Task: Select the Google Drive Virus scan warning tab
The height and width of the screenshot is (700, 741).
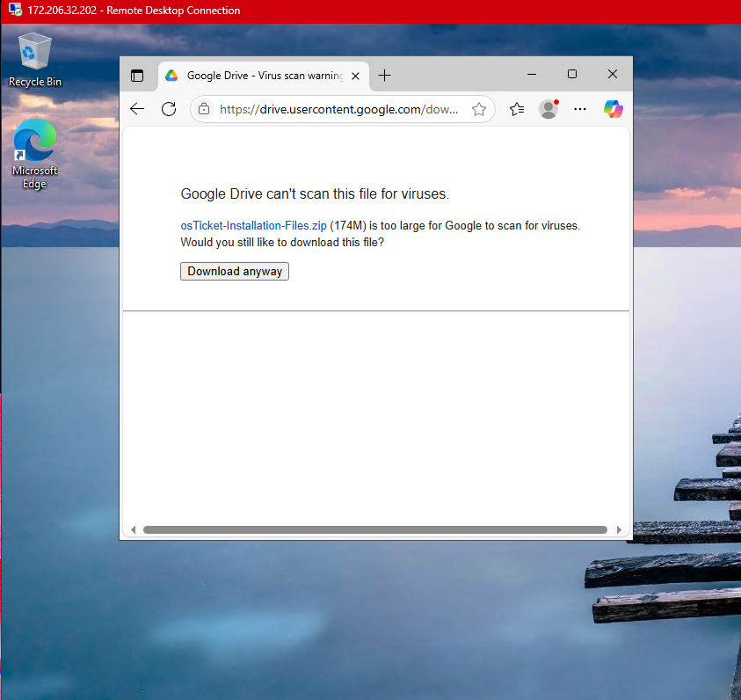Action: pos(263,77)
